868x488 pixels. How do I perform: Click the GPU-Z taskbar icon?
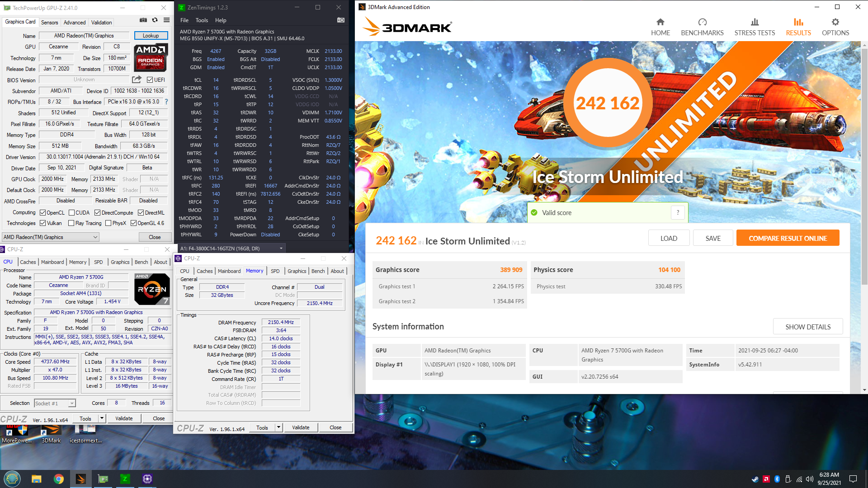(103, 479)
